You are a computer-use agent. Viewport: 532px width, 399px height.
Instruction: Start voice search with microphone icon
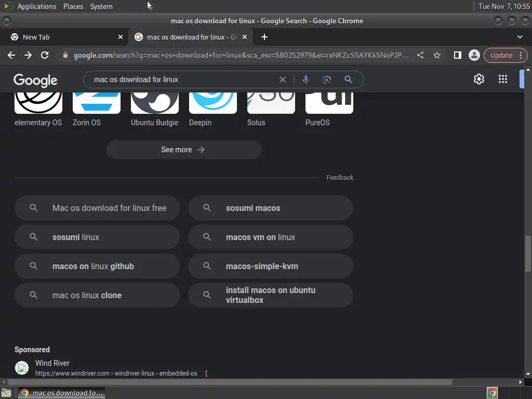305,79
